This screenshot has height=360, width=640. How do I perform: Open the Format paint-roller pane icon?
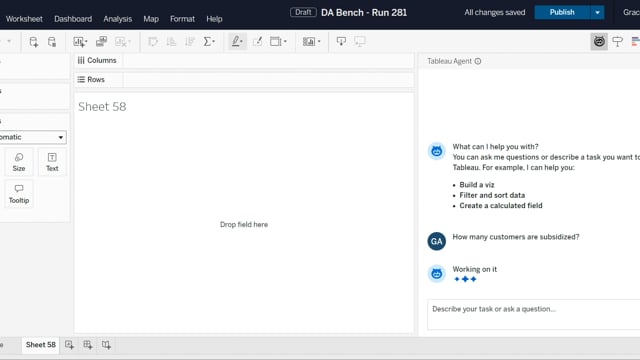click(618, 41)
